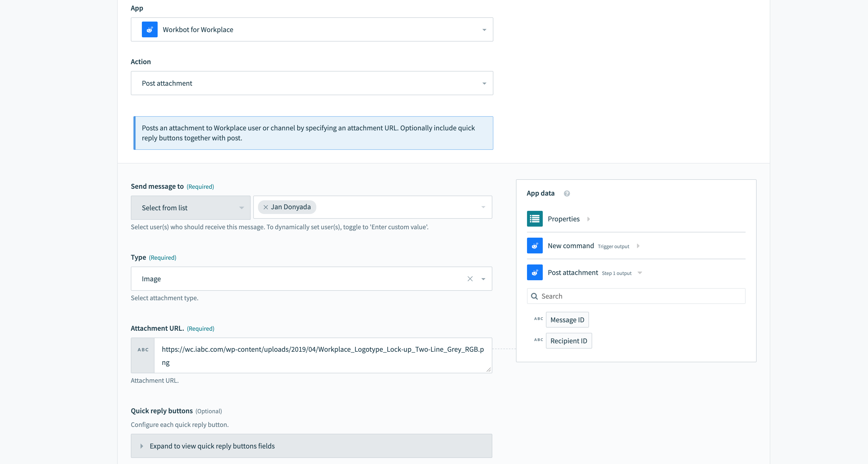
Task: Select the Recipient ID datapill
Action: pos(569,341)
